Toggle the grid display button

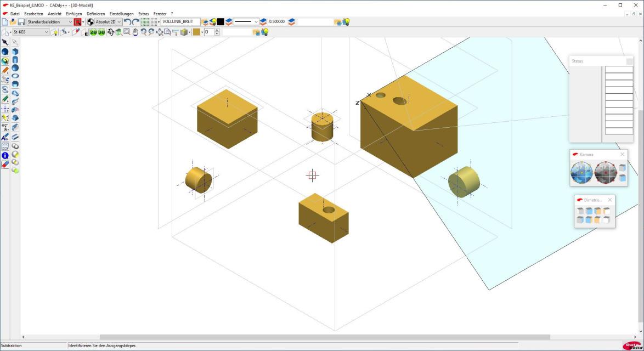148,22
